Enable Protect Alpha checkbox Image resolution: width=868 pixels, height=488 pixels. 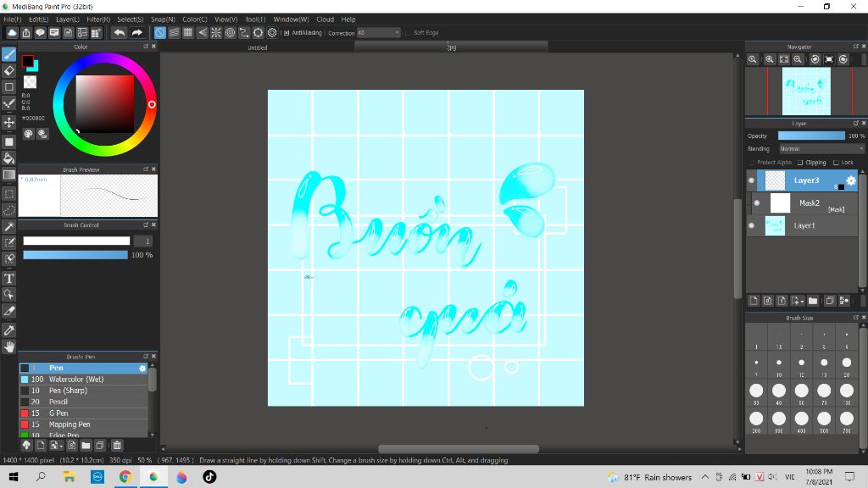pos(753,163)
